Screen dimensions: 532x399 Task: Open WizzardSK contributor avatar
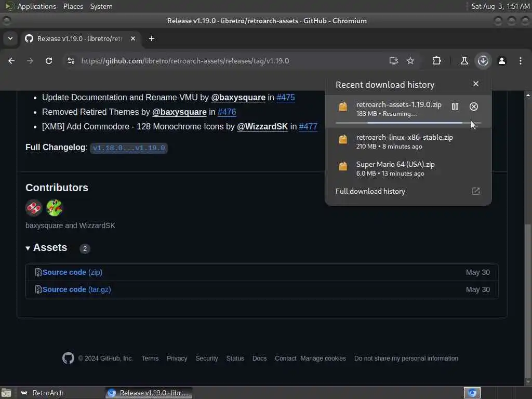[54, 208]
